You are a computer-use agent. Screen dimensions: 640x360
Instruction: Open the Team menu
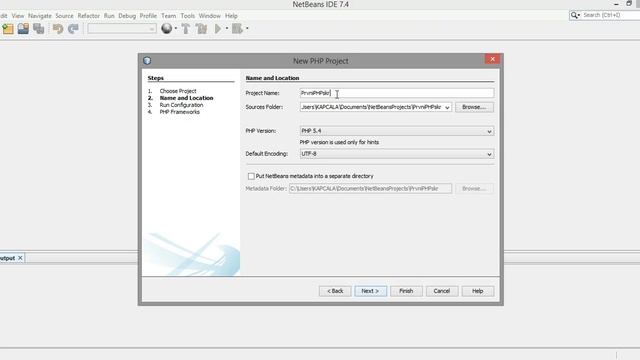168,16
